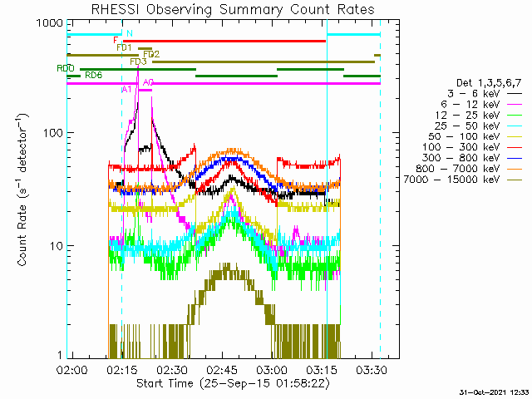Select the 100 - 300 keV legend label
Viewport: 532px width, 399px height.
click(461, 147)
